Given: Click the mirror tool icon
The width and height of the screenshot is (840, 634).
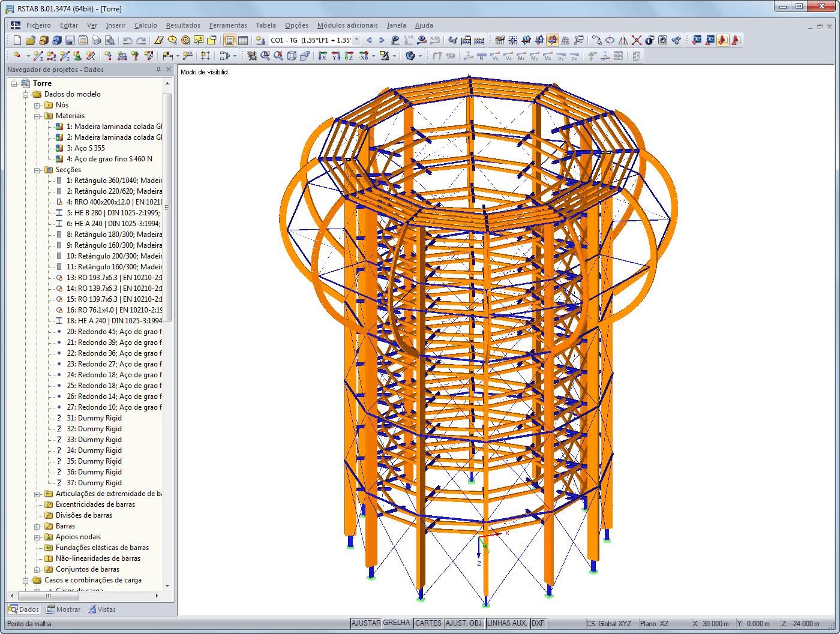Looking at the screenshot, I should pyautogui.click(x=623, y=40).
